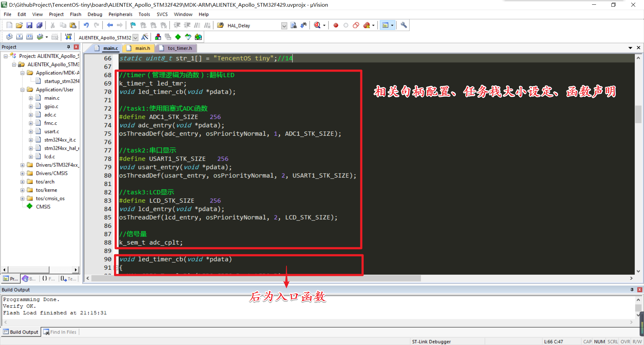Insert a bookmark with the flag icon

(133, 25)
